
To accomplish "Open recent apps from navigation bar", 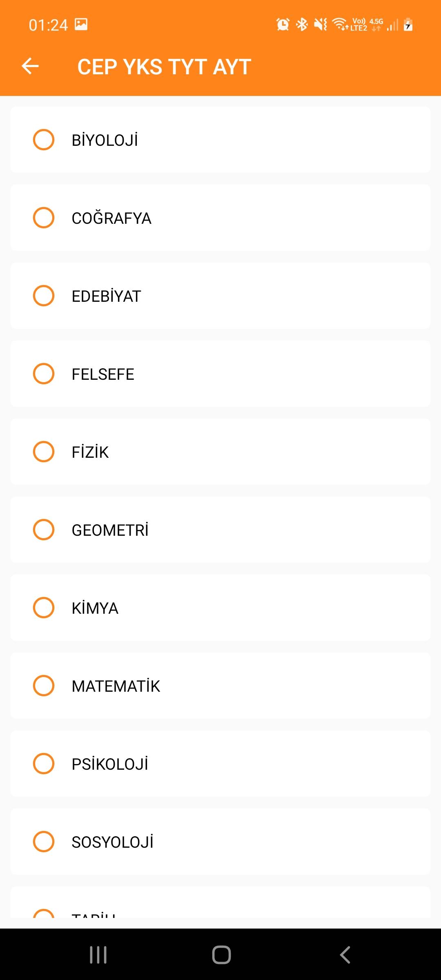I will point(98,955).
